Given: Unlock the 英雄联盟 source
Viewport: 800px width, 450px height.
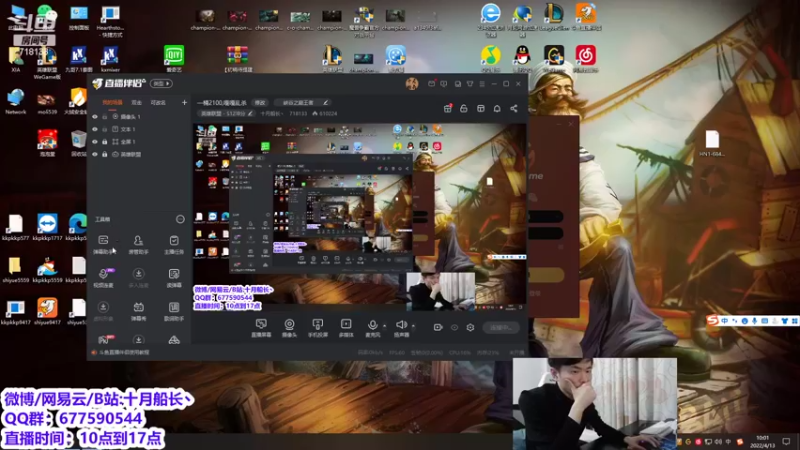Looking at the screenshot, I should tap(105, 154).
